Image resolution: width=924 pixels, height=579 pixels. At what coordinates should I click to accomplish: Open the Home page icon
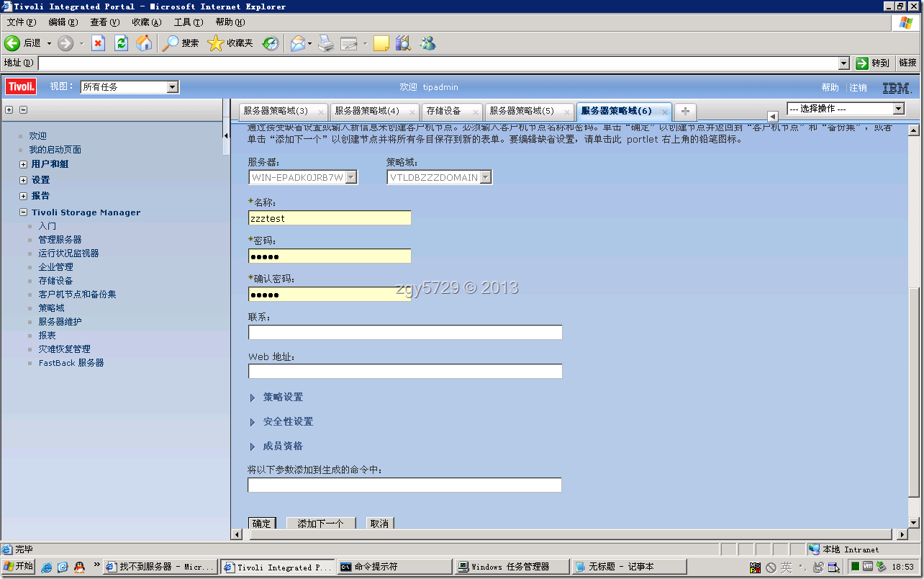coord(144,43)
